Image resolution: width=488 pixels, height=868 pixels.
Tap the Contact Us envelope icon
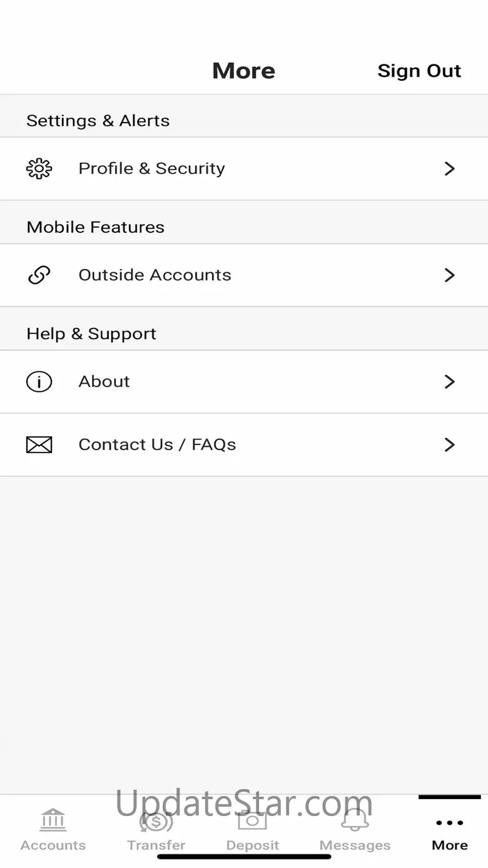pyautogui.click(x=39, y=445)
